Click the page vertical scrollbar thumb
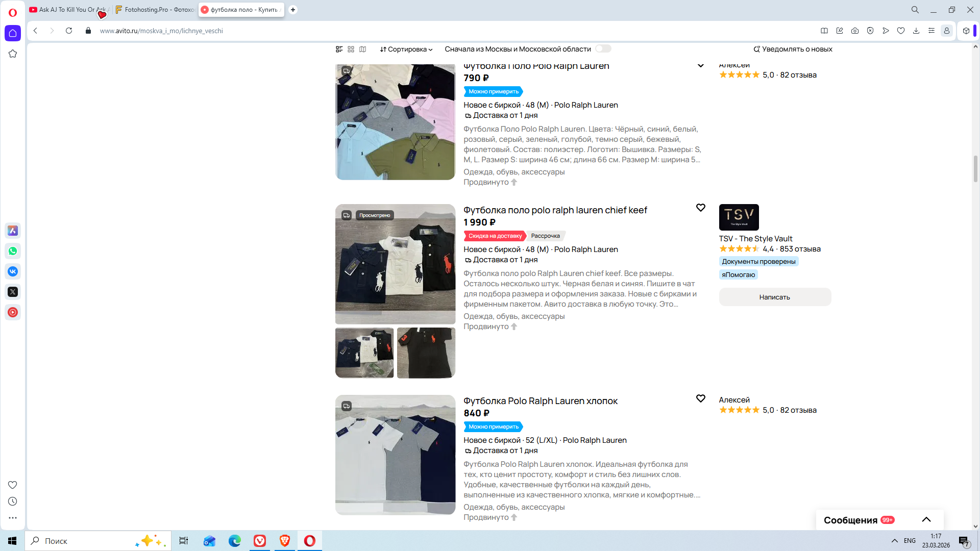The height and width of the screenshot is (551, 980). [975, 168]
